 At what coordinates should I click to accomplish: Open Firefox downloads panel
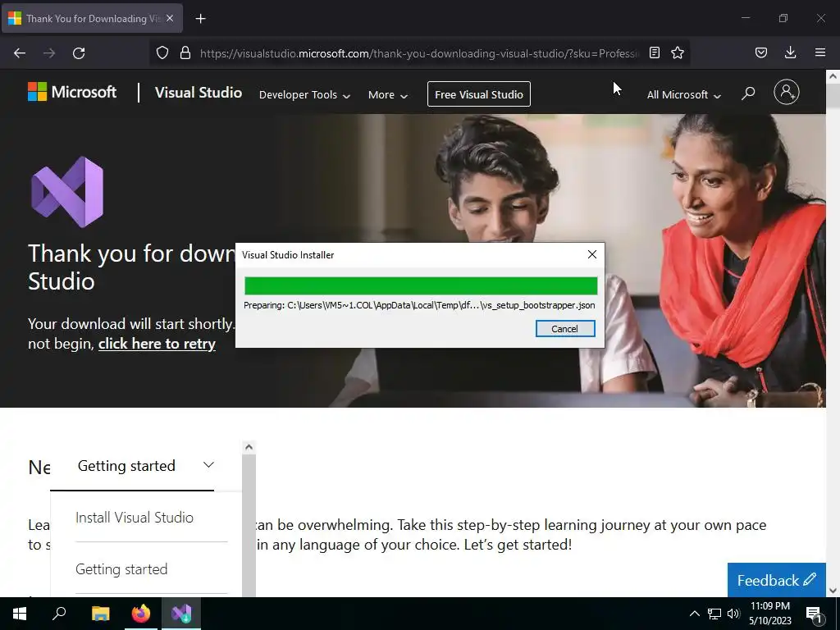[x=790, y=52]
